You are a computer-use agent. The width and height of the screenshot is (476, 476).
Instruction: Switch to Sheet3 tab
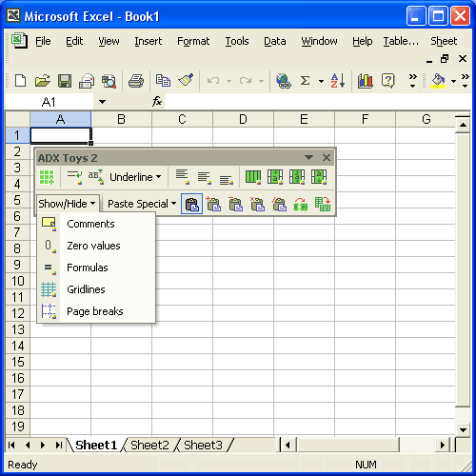(203, 445)
